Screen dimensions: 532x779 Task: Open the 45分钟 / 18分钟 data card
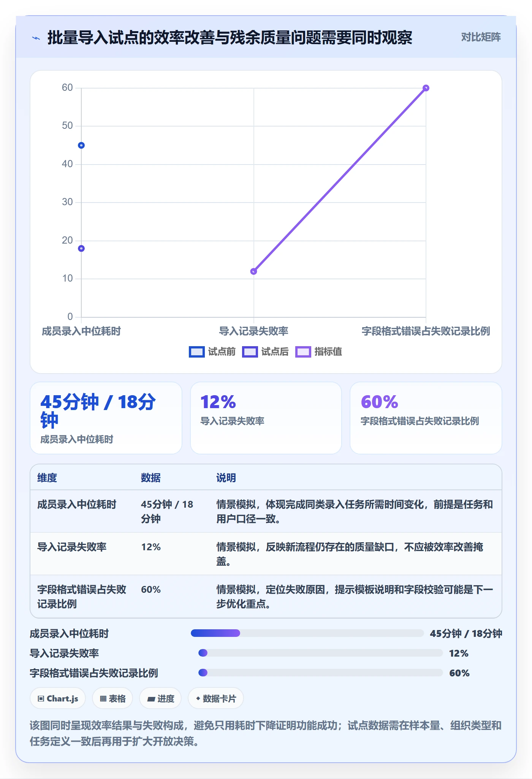tap(106, 418)
